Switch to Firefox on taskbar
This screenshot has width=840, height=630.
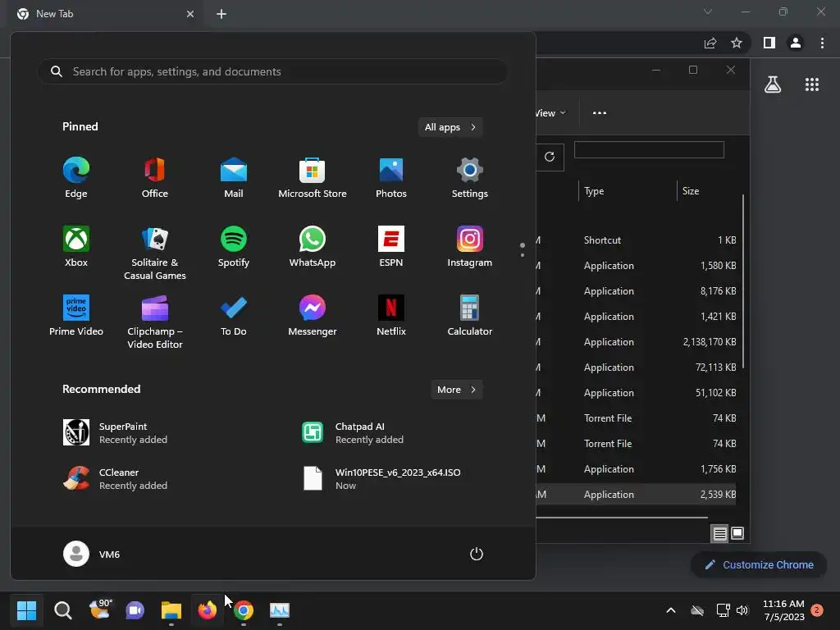pyautogui.click(x=208, y=610)
